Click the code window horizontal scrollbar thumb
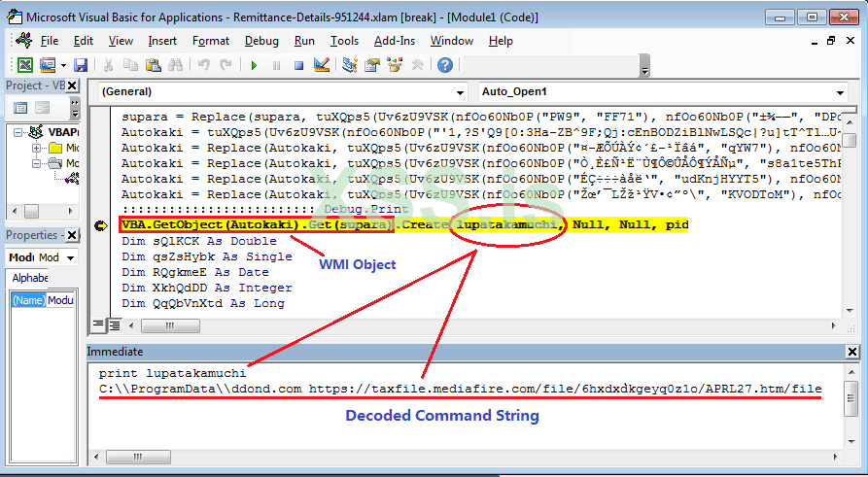Screen dimensions: 868x477 click(170, 326)
